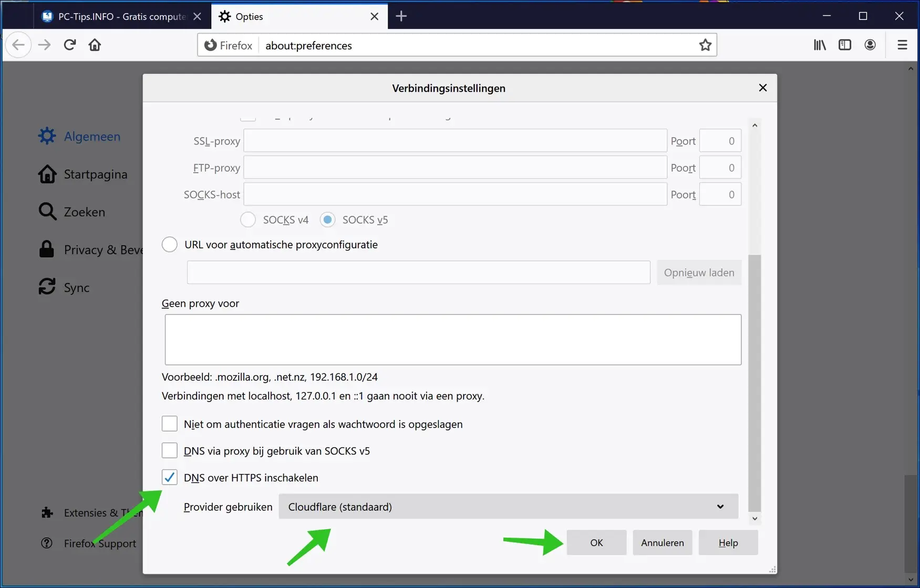Screen dimensions: 920x588
Task: Open the Provider gebruiken Cloudflare dropdown
Action: point(508,507)
